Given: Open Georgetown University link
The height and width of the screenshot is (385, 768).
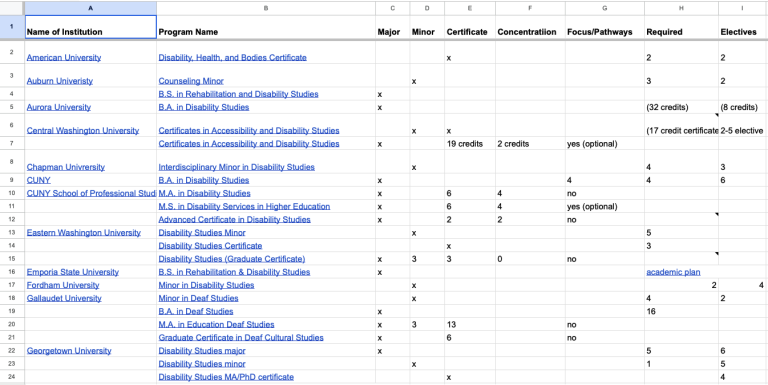Looking at the screenshot, I should (x=69, y=351).
